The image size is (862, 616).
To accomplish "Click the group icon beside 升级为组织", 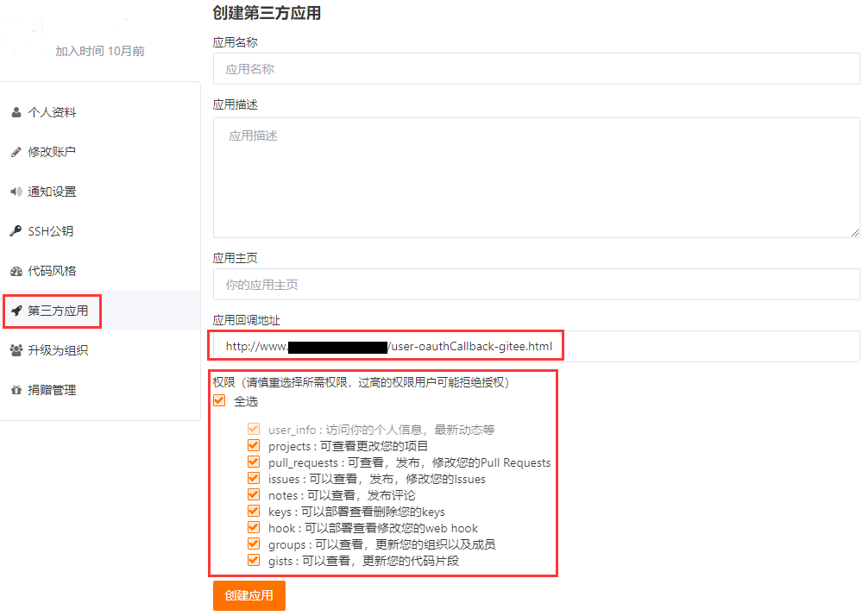I will [x=16, y=350].
